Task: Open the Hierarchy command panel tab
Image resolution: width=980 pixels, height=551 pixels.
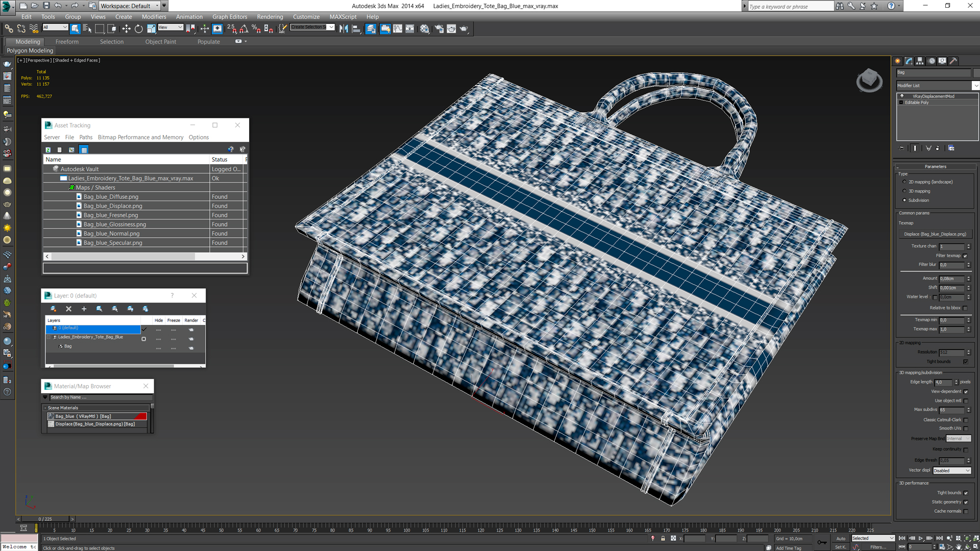Action: (920, 61)
